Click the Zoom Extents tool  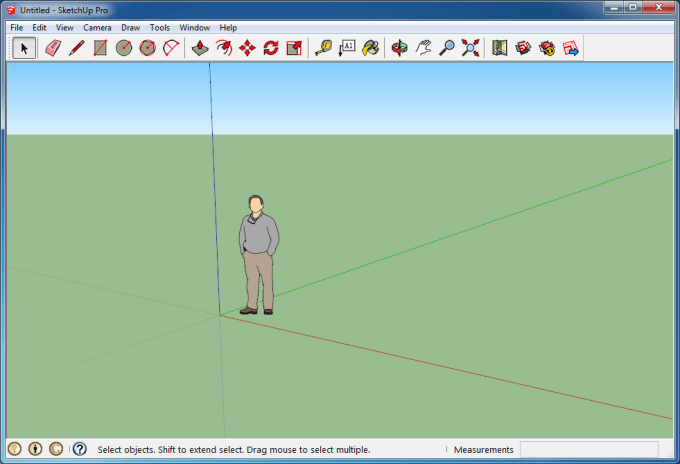pos(471,48)
